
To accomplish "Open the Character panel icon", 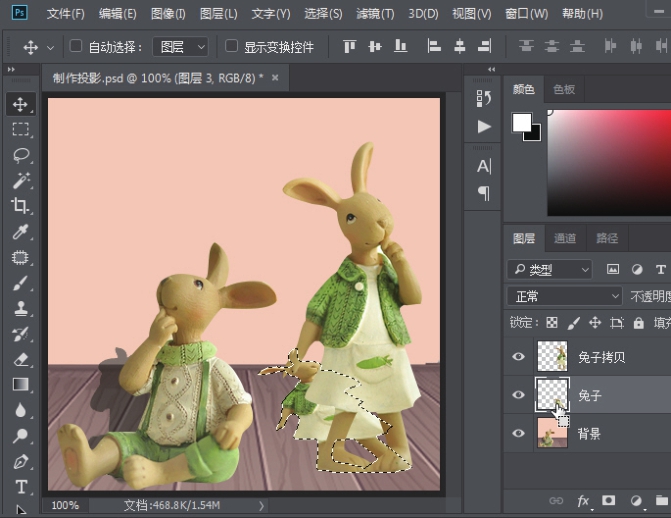I will point(484,166).
